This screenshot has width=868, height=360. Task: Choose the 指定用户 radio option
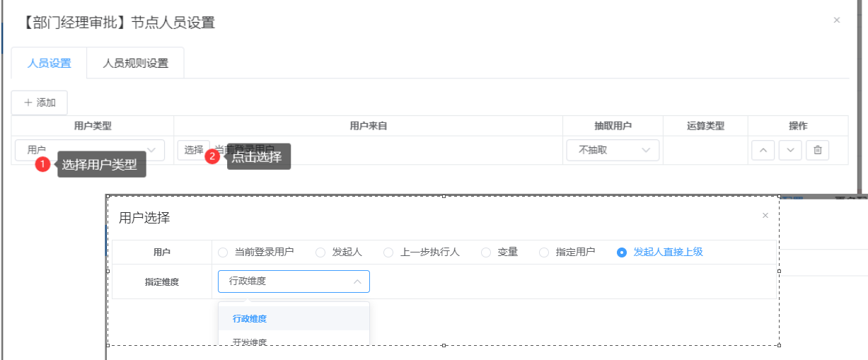click(544, 252)
